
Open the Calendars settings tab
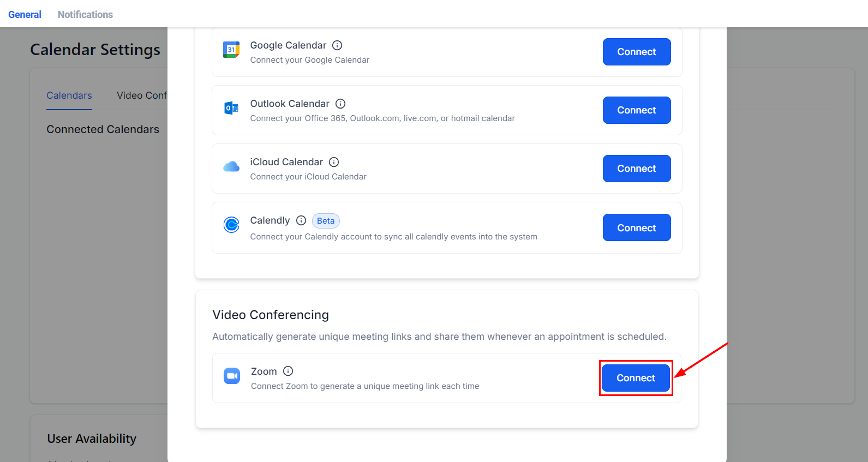69,95
